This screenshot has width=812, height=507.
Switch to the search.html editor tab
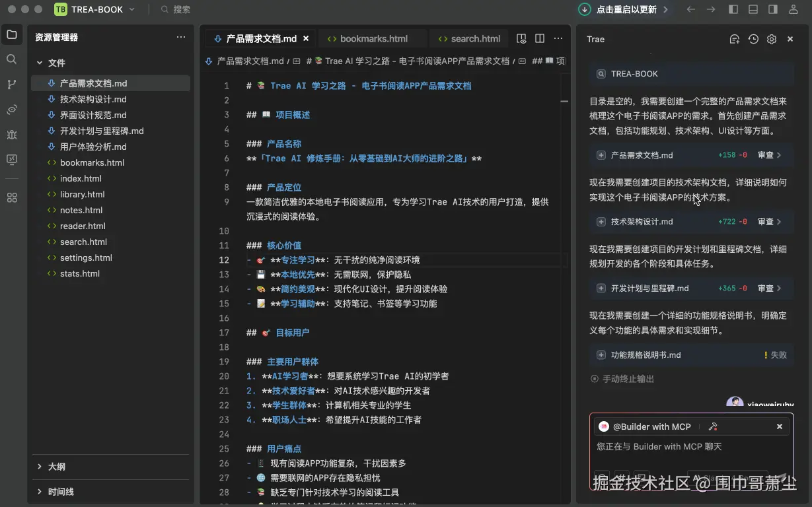(470, 38)
